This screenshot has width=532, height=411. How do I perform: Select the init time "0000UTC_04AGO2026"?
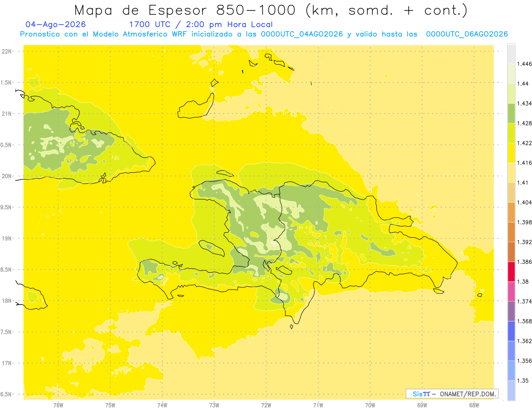(301, 34)
